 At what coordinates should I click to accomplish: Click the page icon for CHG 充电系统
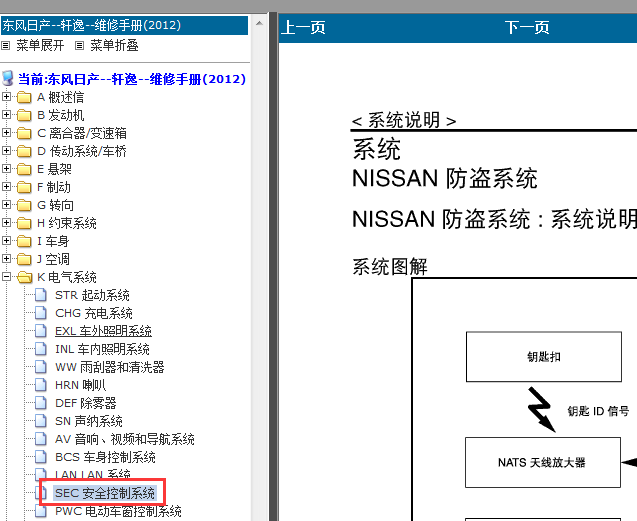click(41, 313)
